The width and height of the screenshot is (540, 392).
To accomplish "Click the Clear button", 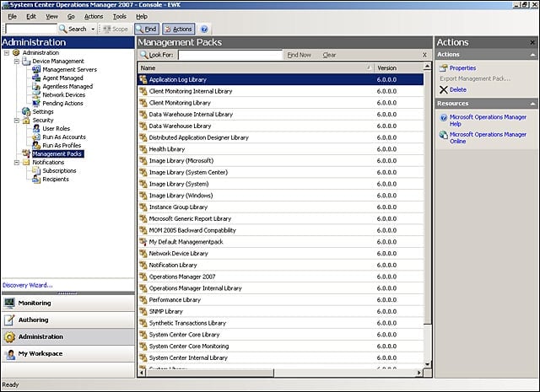I will (329, 55).
